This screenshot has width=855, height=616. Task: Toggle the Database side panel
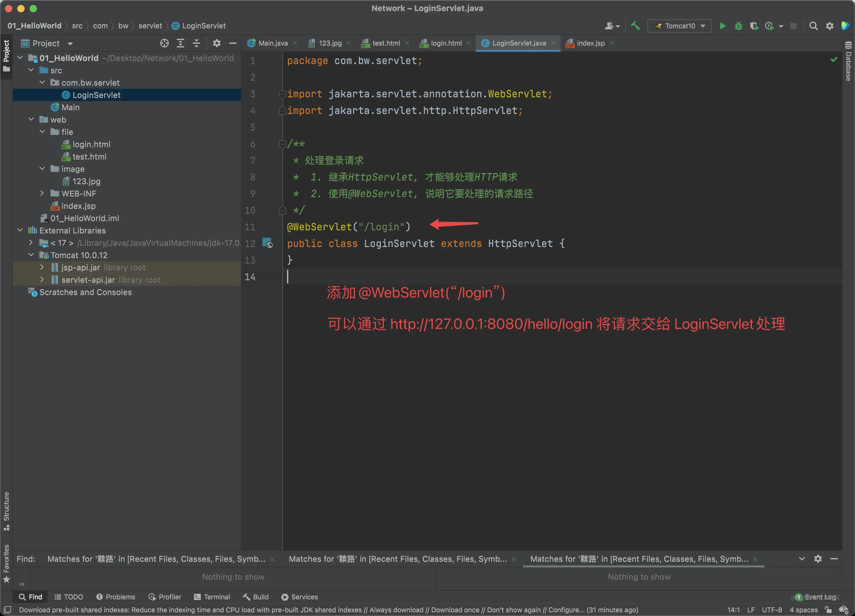(848, 60)
